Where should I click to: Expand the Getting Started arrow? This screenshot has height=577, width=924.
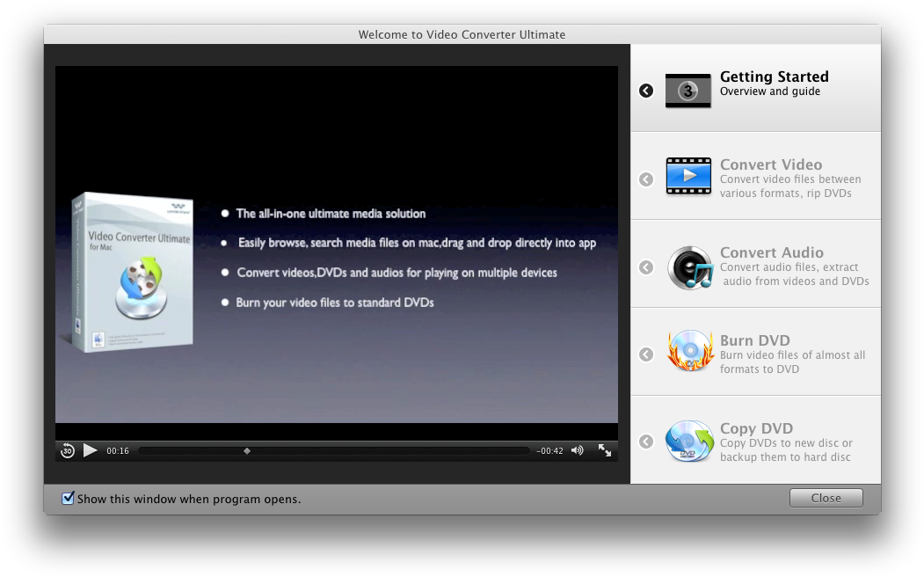click(646, 91)
